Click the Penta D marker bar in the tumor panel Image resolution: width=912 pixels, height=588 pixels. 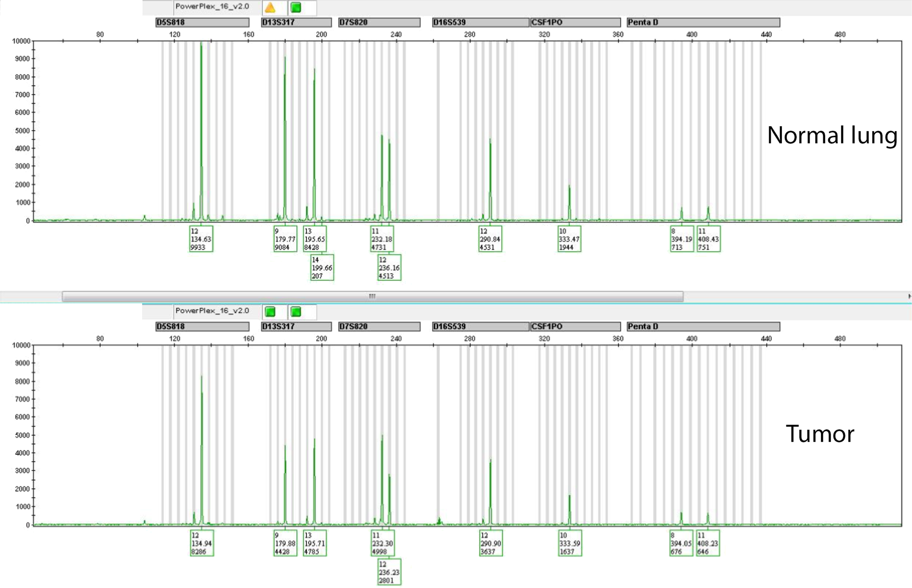(703, 327)
